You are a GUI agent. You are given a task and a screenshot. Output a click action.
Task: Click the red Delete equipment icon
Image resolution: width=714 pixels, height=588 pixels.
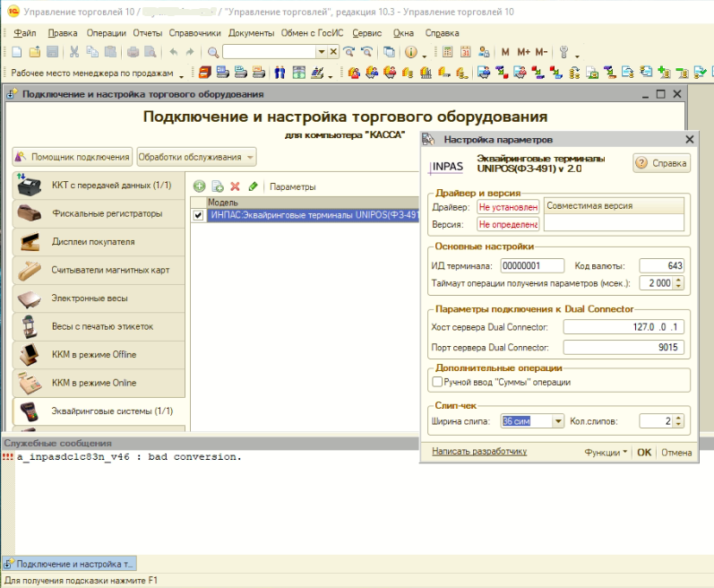click(235, 186)
